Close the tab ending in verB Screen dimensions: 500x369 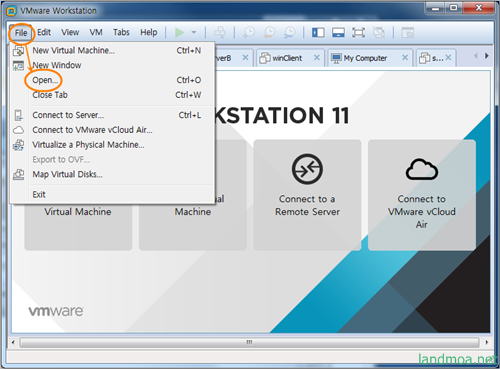pyautogui.click(x=245, y=58)
